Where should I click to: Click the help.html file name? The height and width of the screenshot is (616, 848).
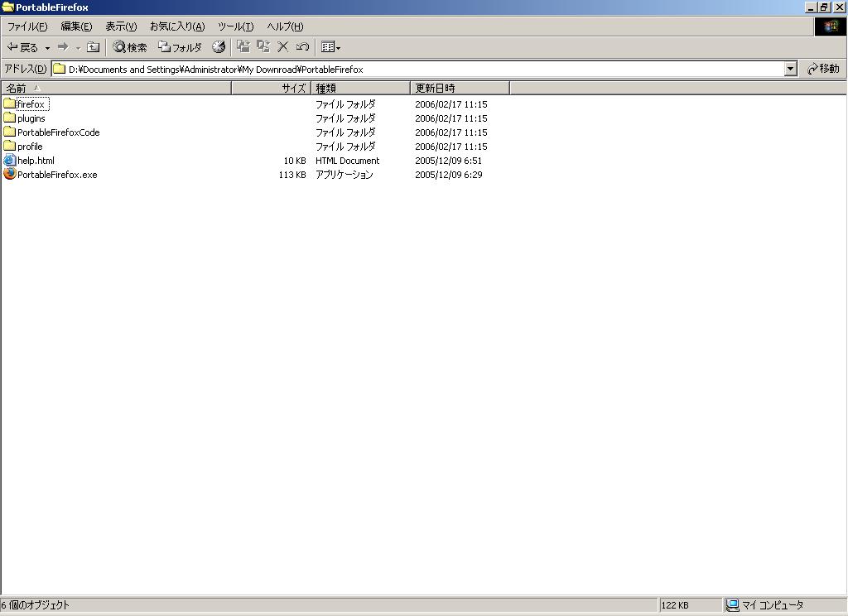click(36, 161)
